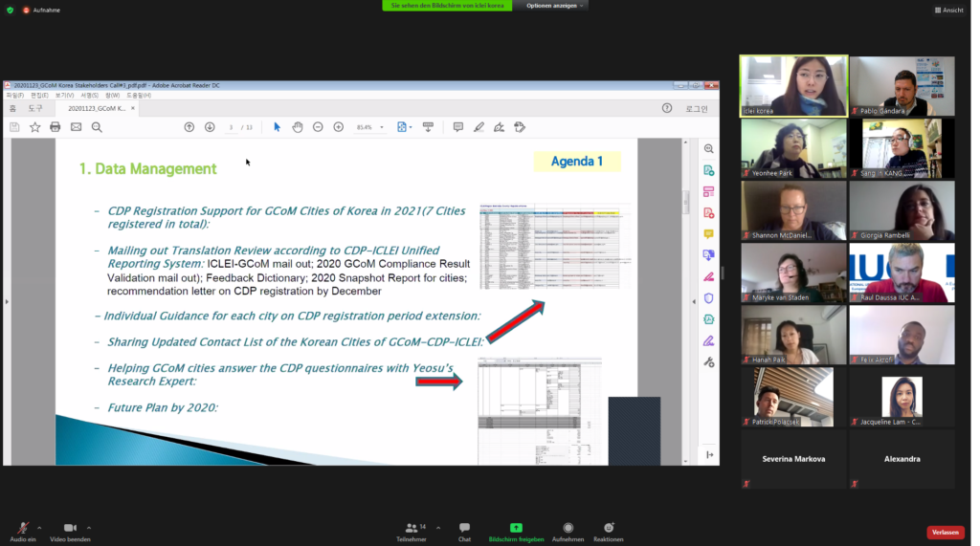Viewport: 980px width, 546px height.
Task: Go to next page with down arrow
Action: [210, 127]
